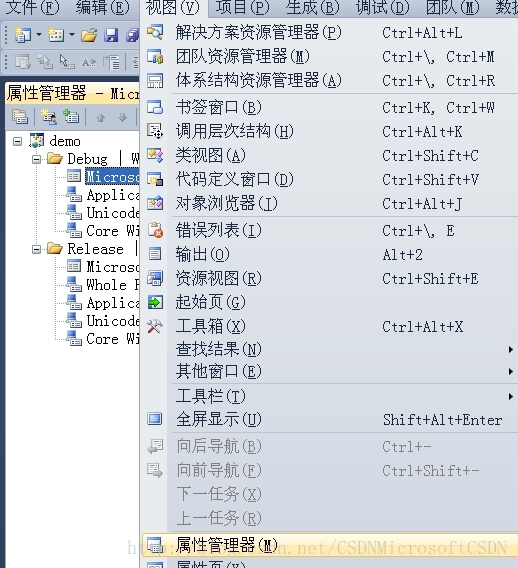Viewport: 518px width, 568px height.
Task: Select 属性管理器(M) menu entry
Action: pyautogui.click(x=331, y=545)
